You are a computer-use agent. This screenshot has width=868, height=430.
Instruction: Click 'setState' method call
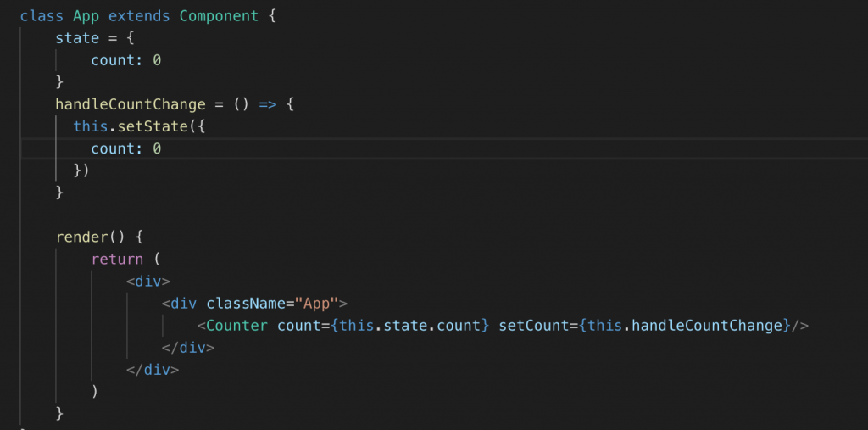coord(147,126)
